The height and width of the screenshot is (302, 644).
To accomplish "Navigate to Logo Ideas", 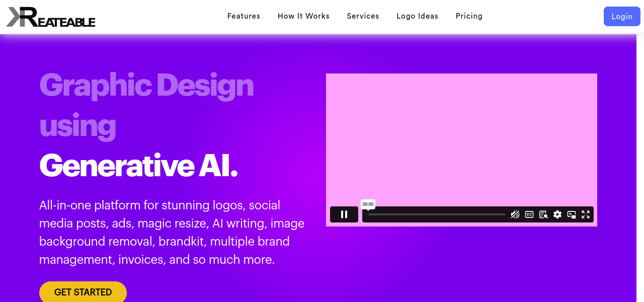I will pyautogui.click(x=417, y=16).
